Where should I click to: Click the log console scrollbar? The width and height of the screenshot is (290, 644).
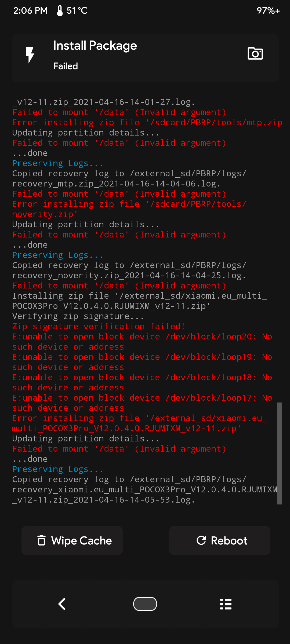coord(280,453)
